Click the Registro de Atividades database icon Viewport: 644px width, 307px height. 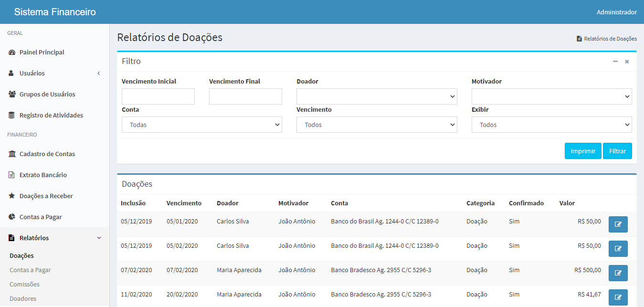(x=12, y=116)
